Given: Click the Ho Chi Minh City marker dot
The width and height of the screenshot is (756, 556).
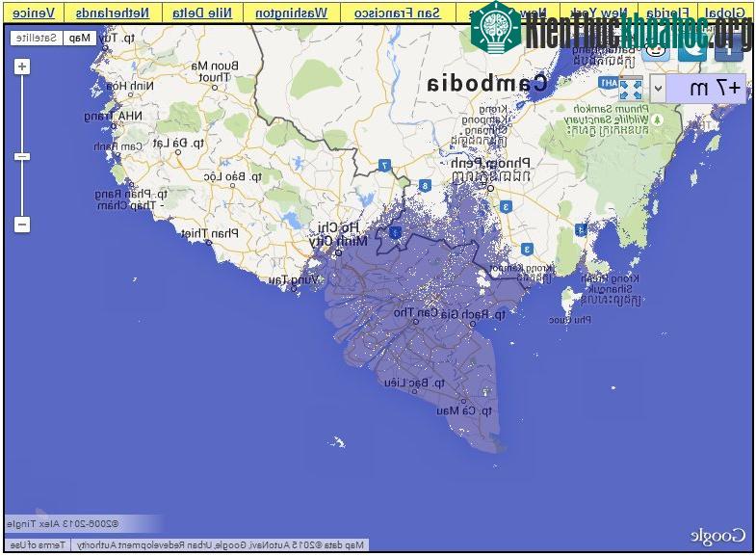Looking at the screenshot, I should (x=339, y=252).
